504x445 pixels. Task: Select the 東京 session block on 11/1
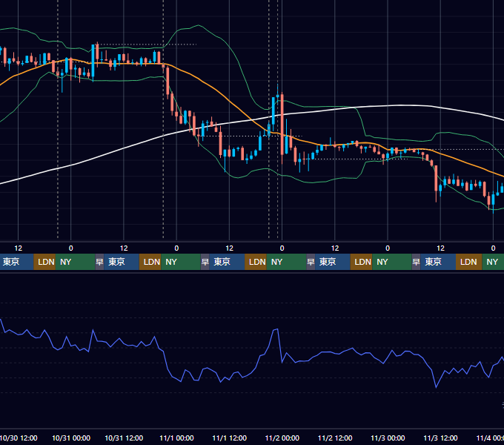point(227,262)
